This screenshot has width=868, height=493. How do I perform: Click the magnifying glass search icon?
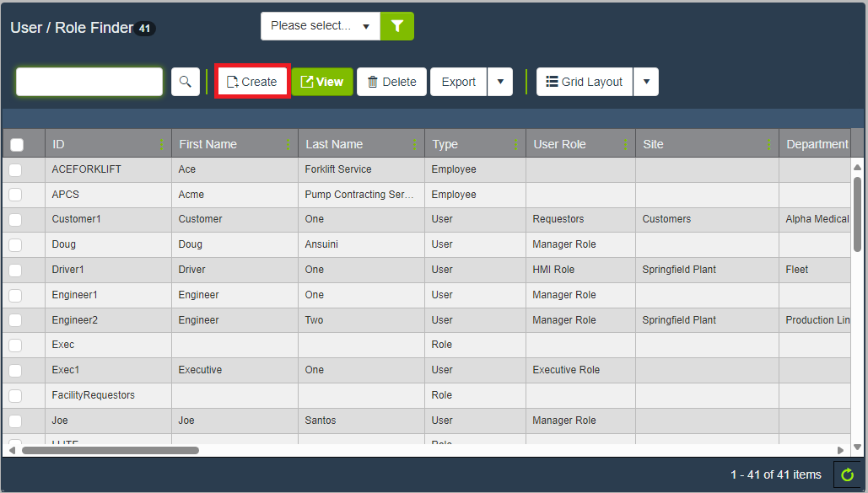186,82
